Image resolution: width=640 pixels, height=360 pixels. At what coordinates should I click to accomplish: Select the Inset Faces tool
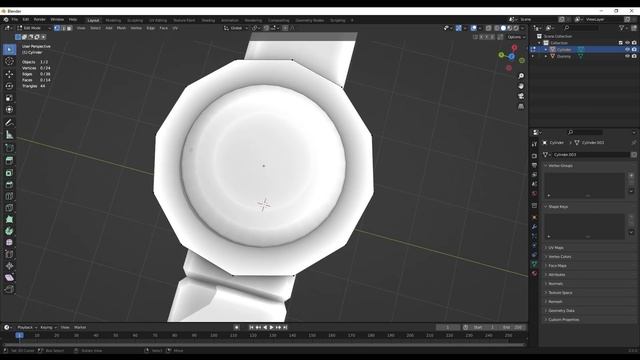[x=9, y=173]
